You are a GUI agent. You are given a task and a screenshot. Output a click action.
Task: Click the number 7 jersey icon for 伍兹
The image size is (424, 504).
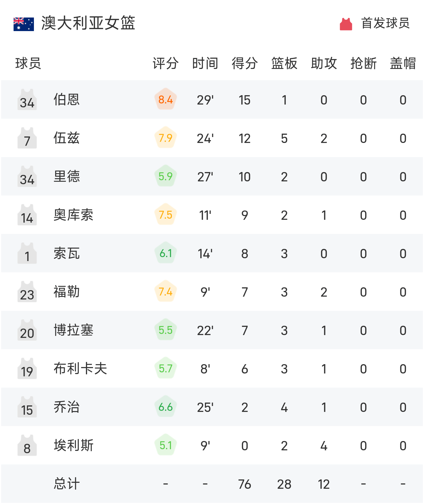pyautogui.click(x=27, y=138)
